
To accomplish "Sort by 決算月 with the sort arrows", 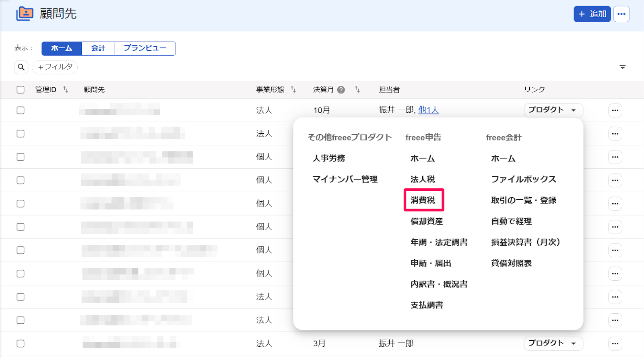I will (x=357, y=89).
